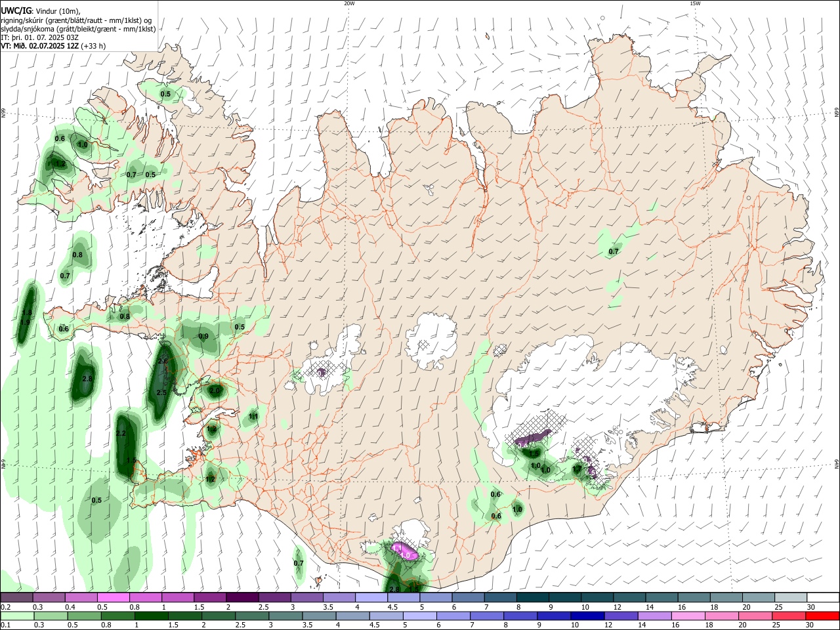Pick the snow legend swatch between 3 and 3.5
This screenshot has width=840, height=630.
306,598
